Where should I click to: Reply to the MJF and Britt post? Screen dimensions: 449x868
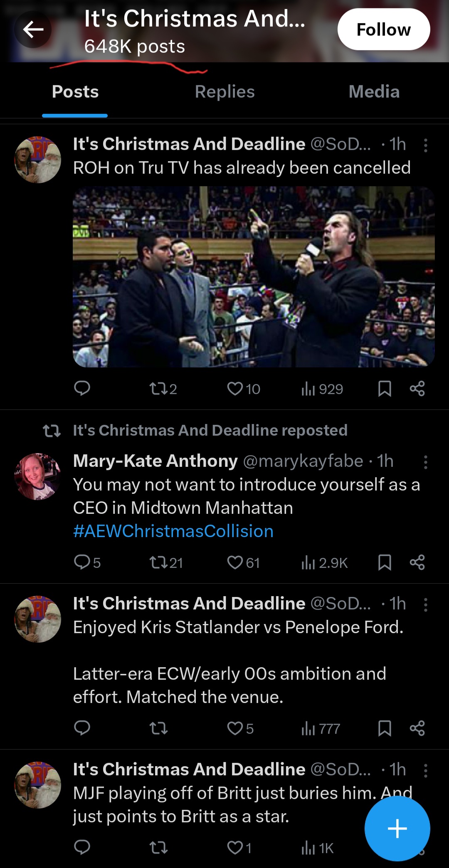click(82, 847)
